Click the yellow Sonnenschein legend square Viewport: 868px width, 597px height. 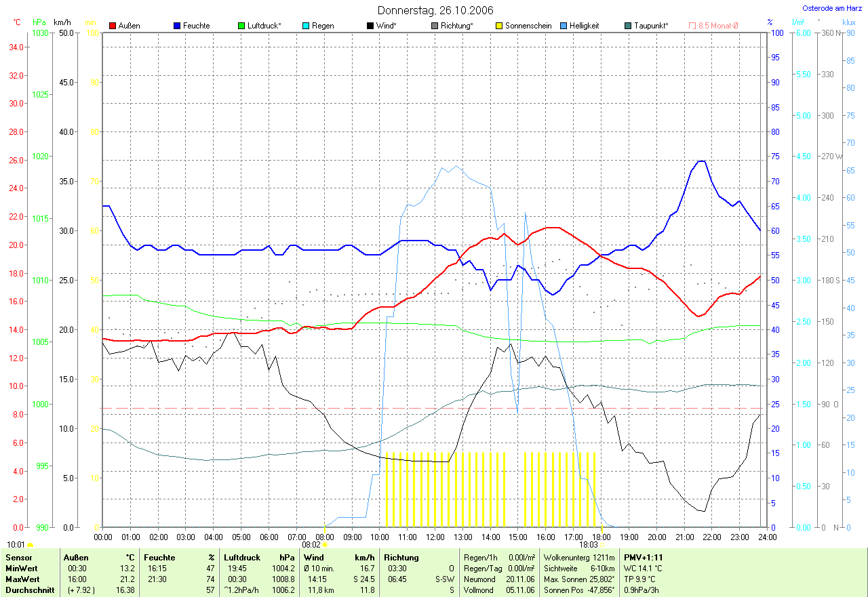tap(499, 26)
